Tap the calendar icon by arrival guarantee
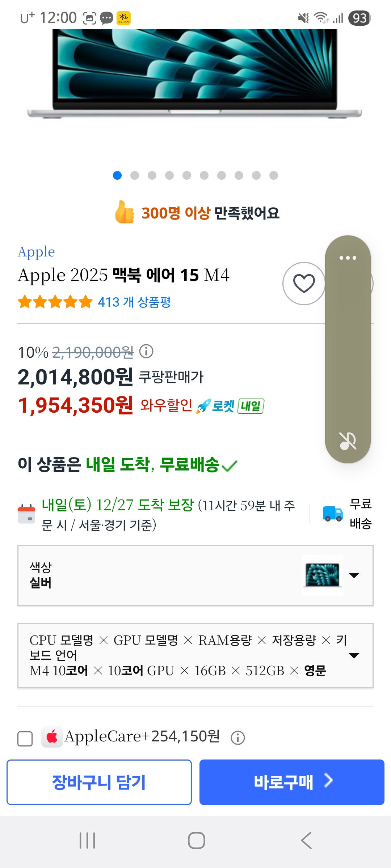 pyautogui.click(x=26, y=514)
